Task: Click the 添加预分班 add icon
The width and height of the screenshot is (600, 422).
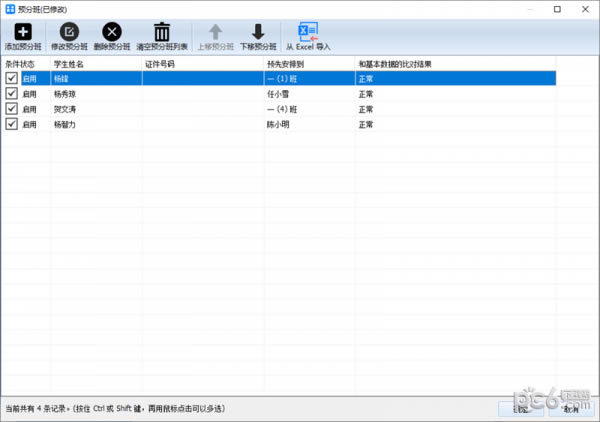Action: [x=23, y=31]
